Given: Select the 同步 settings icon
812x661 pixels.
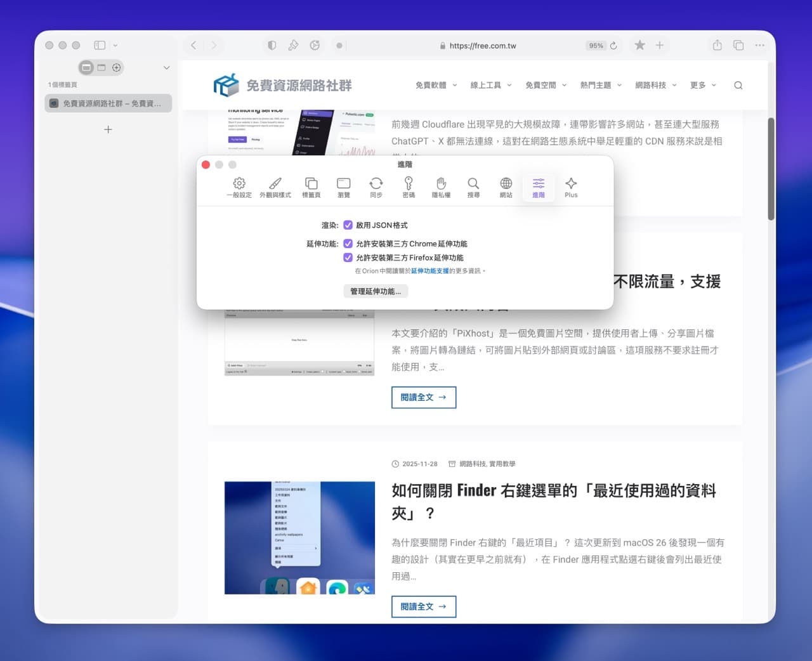Looking at the screenshot, I should [x=376, y=187].
